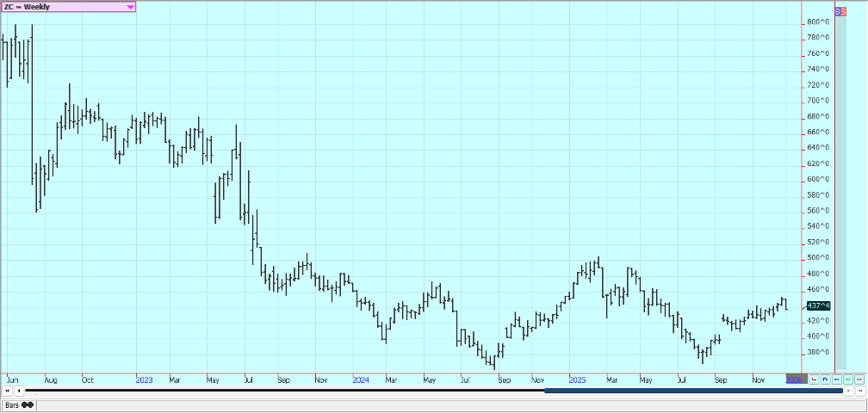Open the ZC Weekly symbol dropdown
The height and width of the screenshot is (413, 868).
coord(65,7)
